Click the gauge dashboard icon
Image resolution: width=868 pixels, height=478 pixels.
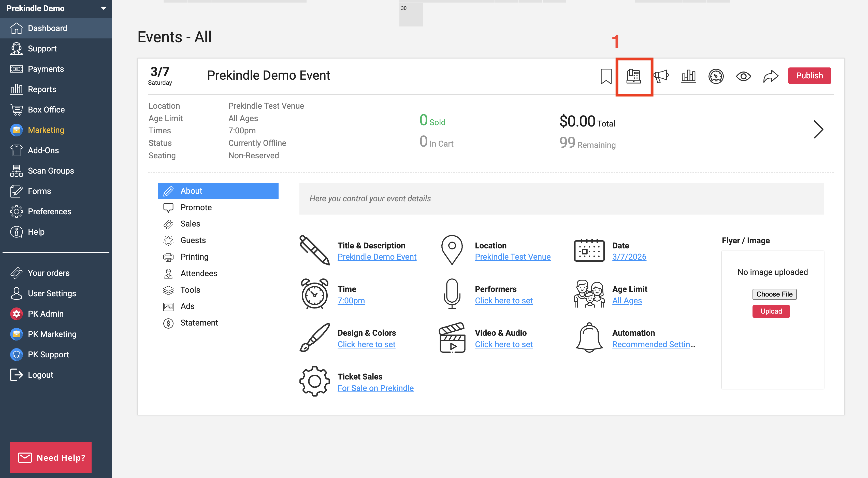click(x=716, y=76)
